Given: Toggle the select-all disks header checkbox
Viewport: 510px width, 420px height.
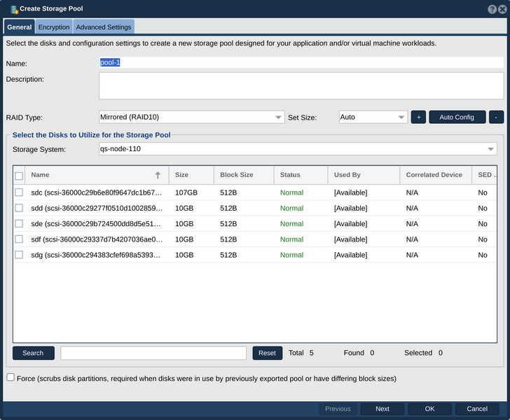Looking at the screenshot, I should pos(19,176).
